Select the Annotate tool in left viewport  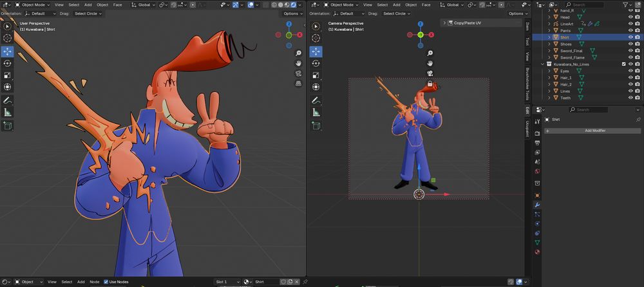pos(7,100)
